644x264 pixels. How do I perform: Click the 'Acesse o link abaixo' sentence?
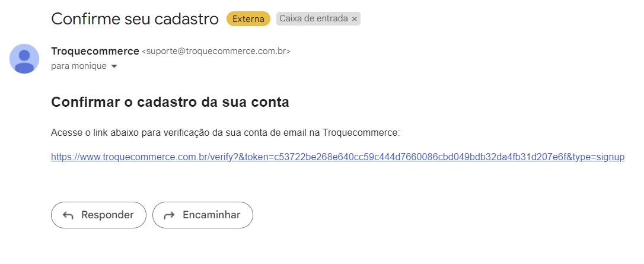225,133
